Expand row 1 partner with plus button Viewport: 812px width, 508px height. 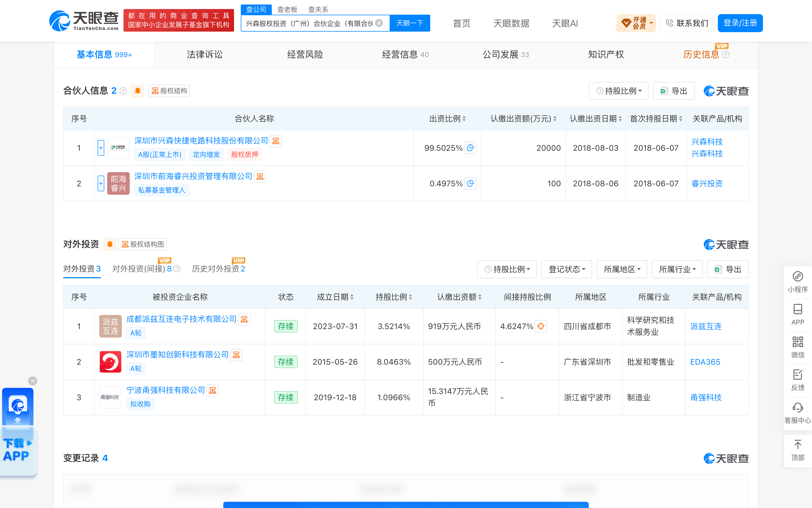(101, 148)
